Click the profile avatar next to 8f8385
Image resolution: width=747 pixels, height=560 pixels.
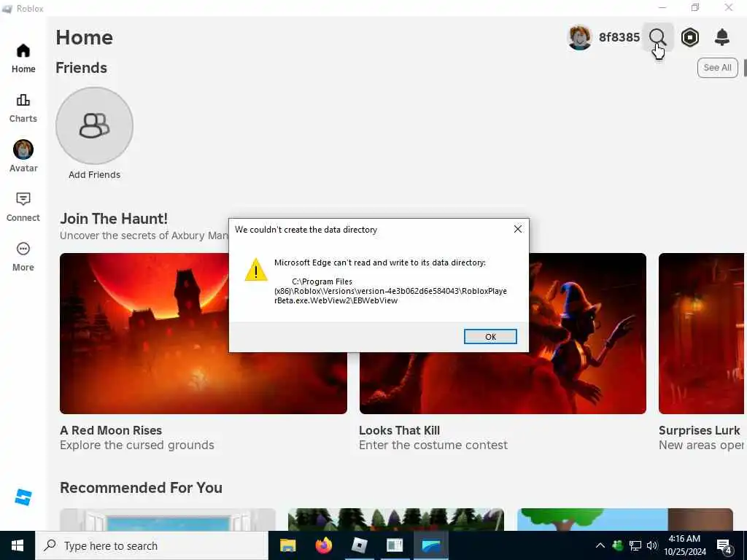[x=580, y=37]
